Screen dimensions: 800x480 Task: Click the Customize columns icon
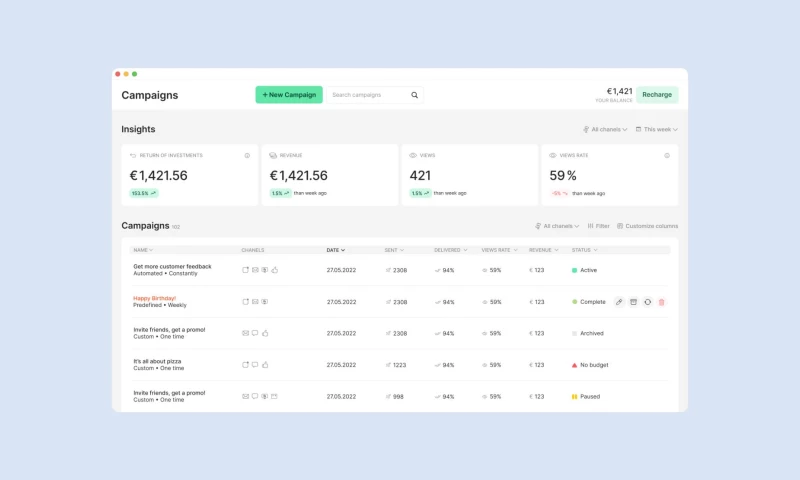620,226
